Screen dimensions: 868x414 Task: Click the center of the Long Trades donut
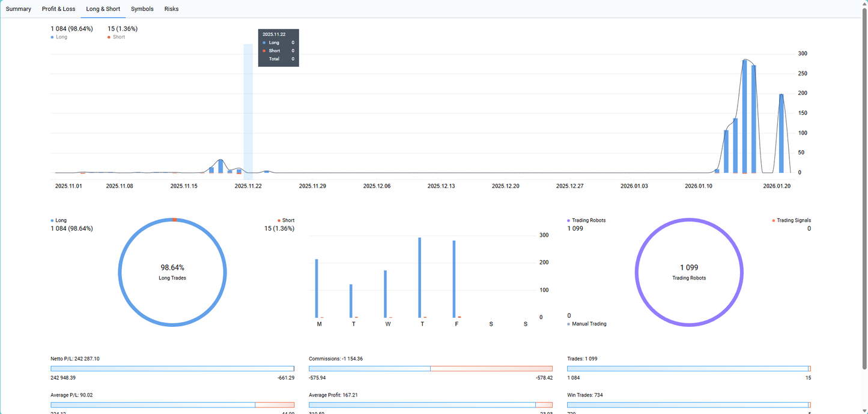[x=172, y=272]
